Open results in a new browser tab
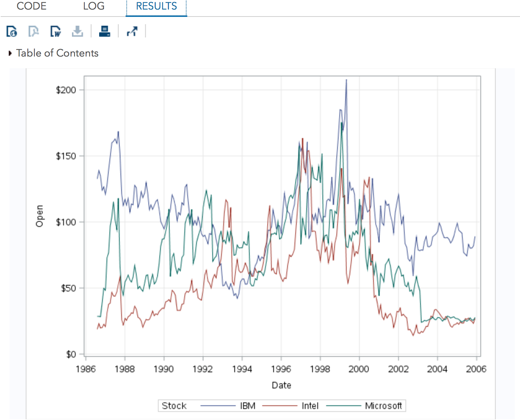This screenshot has height=420, width=520. [132, 31]
